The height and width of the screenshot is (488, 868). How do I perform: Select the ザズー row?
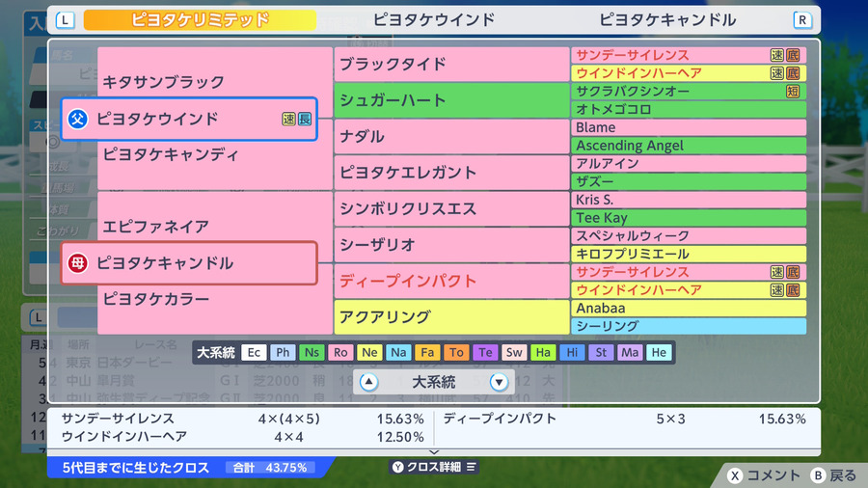click(x=689, y=181)
